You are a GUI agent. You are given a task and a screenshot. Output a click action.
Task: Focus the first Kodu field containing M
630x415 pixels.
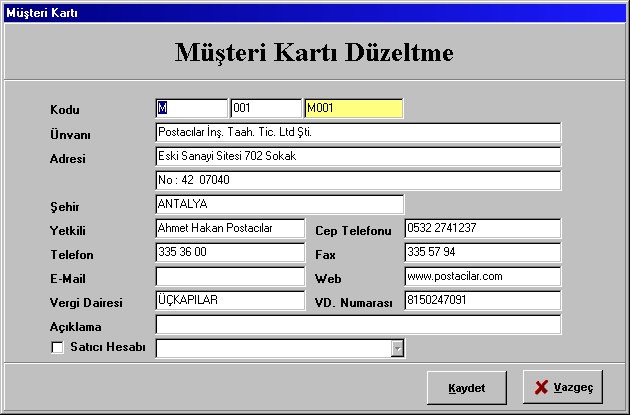[192, 108]
